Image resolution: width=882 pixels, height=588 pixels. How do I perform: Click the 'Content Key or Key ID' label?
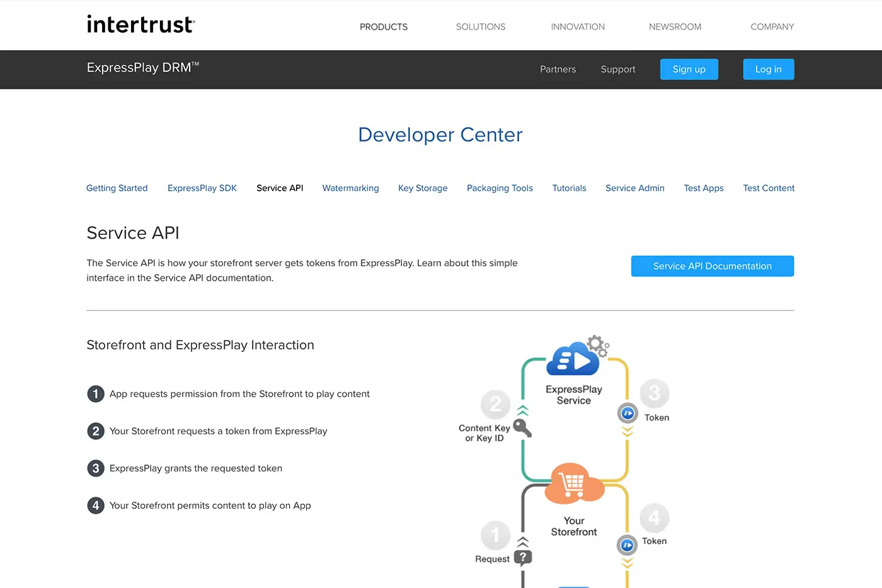pyautogui.click(x=484, y=433)
